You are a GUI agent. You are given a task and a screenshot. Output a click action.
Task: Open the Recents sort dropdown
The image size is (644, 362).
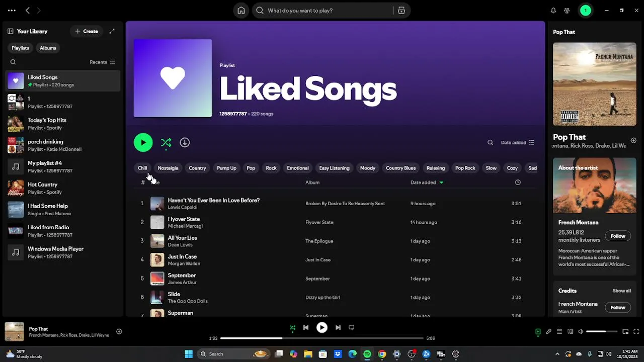(102, 62)
